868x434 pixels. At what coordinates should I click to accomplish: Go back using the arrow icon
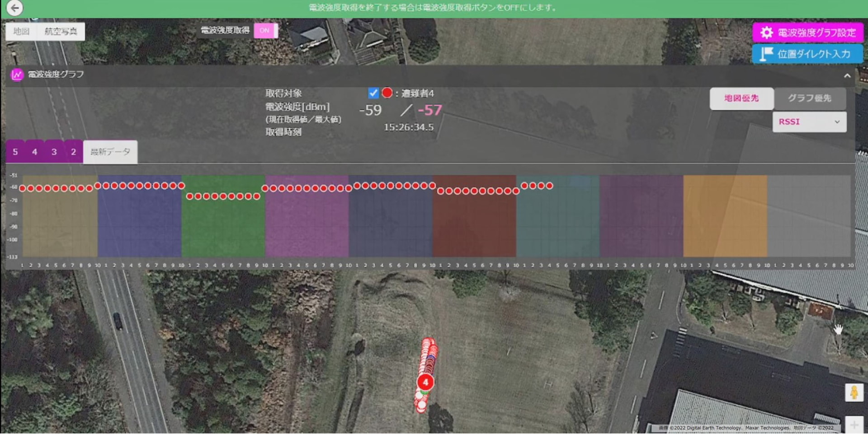(x=14, y=8)
